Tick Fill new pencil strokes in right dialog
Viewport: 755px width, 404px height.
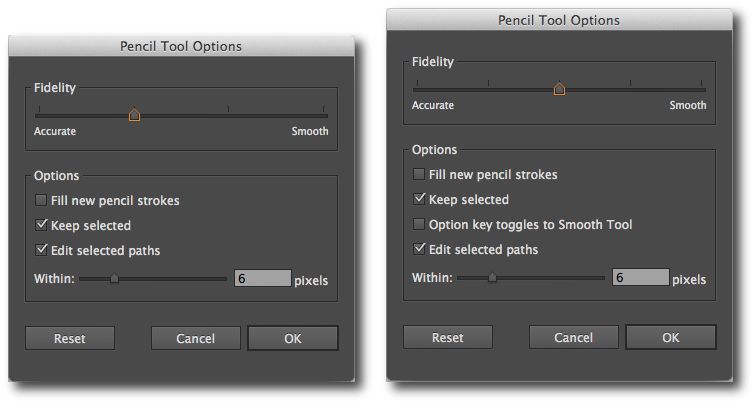coord(420,175)
